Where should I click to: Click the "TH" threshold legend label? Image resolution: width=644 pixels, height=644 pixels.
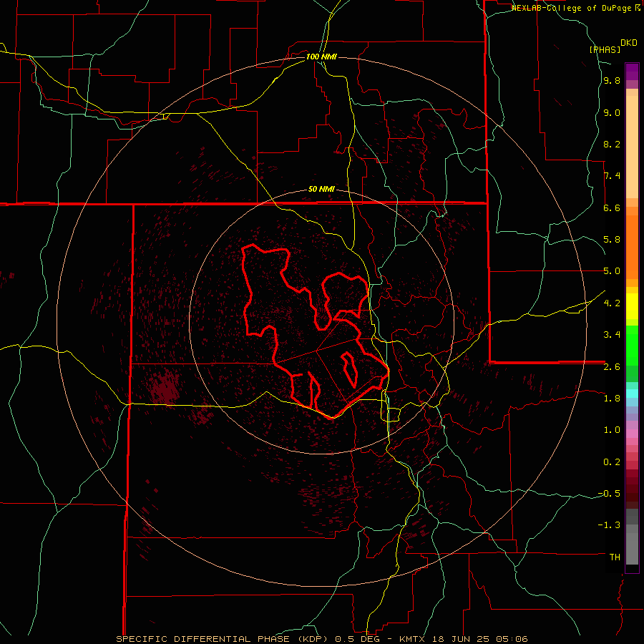(615, 557)
